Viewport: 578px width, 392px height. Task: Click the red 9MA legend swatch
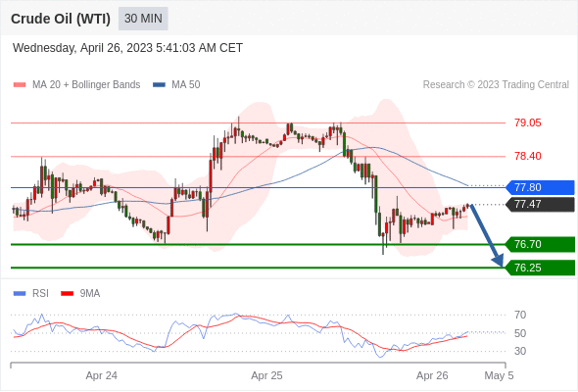pyautogui.click(x=67, y=294)
